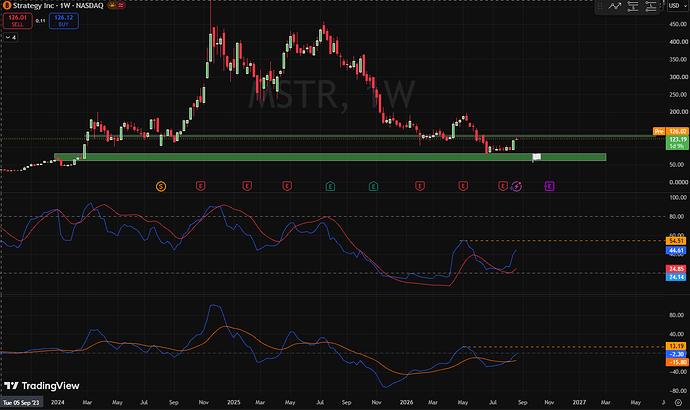Viewport: 690px width, 410px height.
Task: Click the 126.01 SELL button
Action: click(x=18, y=21)
